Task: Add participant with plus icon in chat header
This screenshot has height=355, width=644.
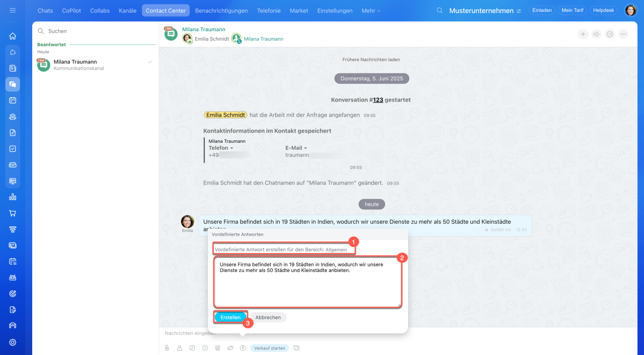Action: coord(583,34)
